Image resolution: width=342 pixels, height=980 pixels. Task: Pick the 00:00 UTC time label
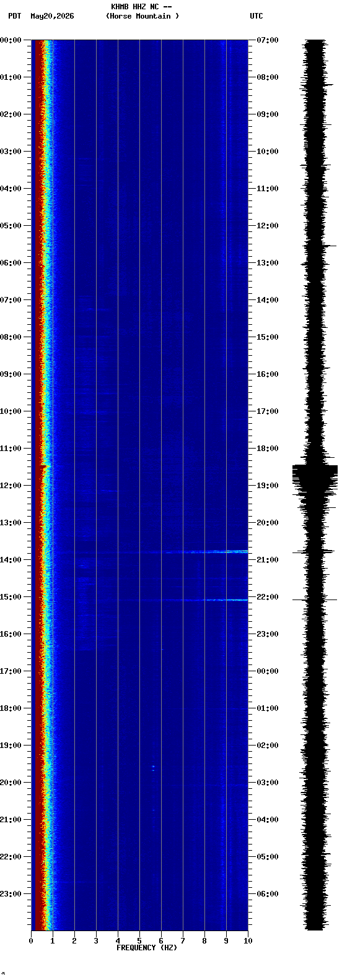tap(268, 671)
